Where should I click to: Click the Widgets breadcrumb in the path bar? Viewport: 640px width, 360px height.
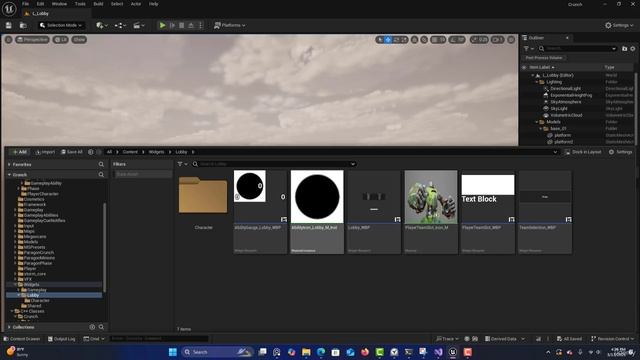pyautogui.click(x=156, y=152)
